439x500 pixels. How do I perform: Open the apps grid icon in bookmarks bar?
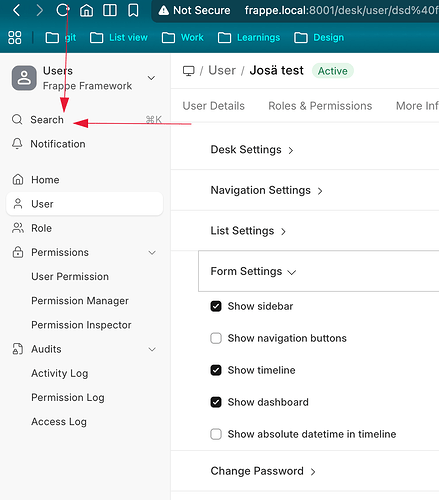coord(15,38)
